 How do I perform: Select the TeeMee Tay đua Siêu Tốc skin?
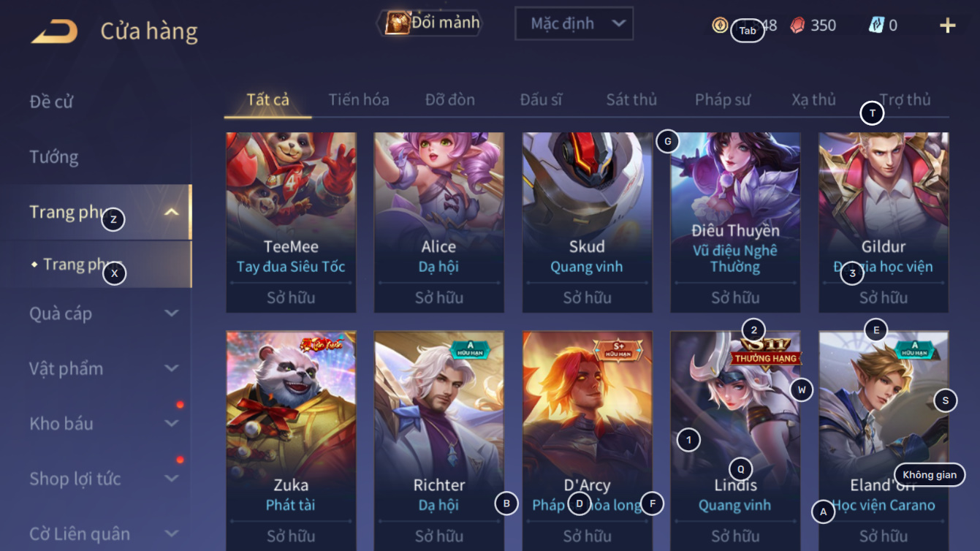(x=291, y=222)
